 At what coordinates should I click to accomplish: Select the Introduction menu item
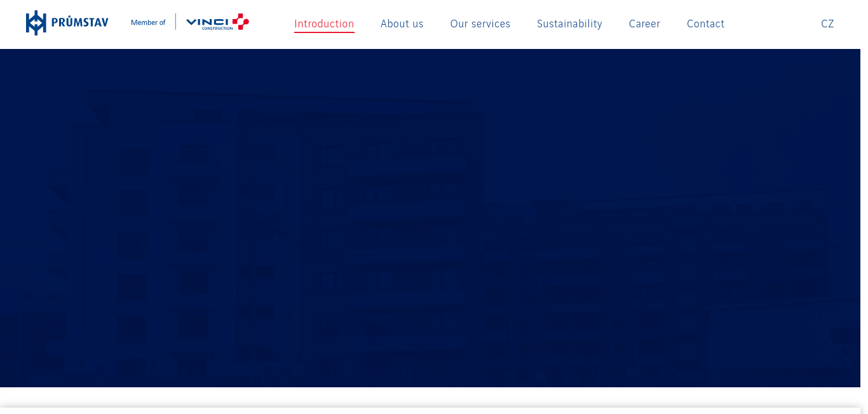(x=324, y=24)
